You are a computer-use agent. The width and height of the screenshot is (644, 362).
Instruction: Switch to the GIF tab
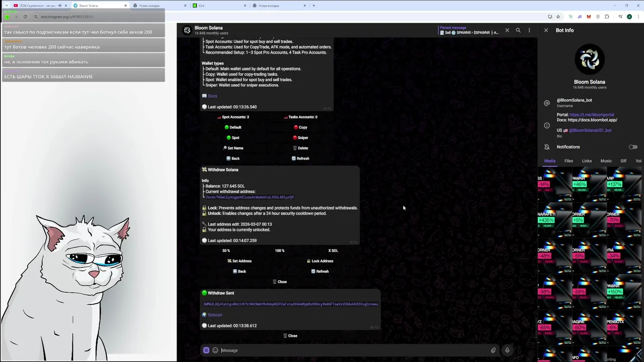[623, 161]
